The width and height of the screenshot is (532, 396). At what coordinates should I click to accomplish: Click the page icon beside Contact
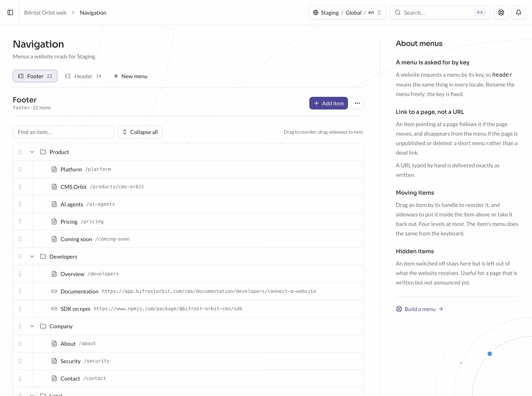tap(54, 379)
